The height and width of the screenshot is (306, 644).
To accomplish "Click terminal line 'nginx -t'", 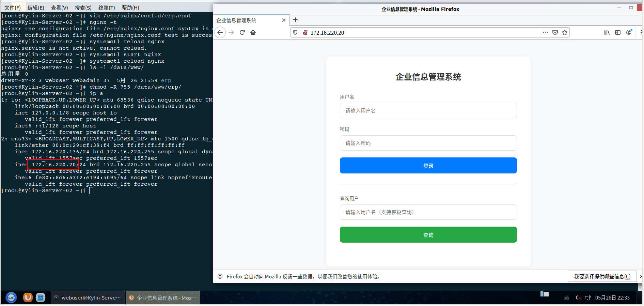I will [x=103, y=22].
